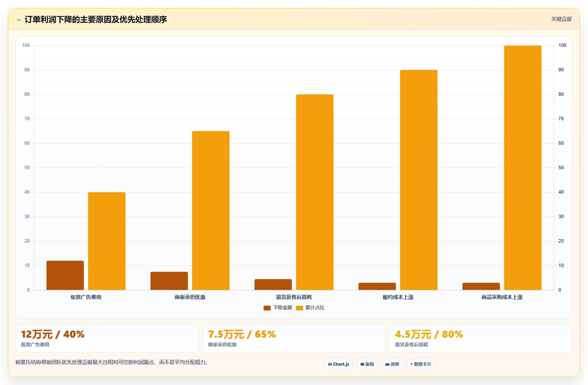Image resolution: width=588 pixels, height=385 pixels.
Task: Click the 关键贡献 label in header
Action: (x=561, y=19)
